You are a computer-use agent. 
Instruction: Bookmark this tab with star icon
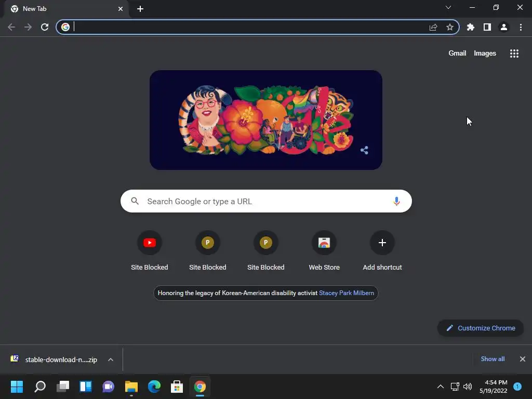[450, 27]
